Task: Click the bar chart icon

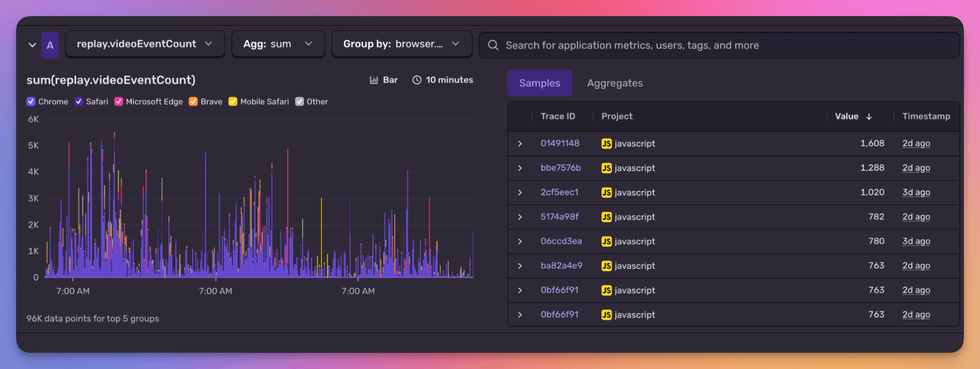Action: point(374,80)
